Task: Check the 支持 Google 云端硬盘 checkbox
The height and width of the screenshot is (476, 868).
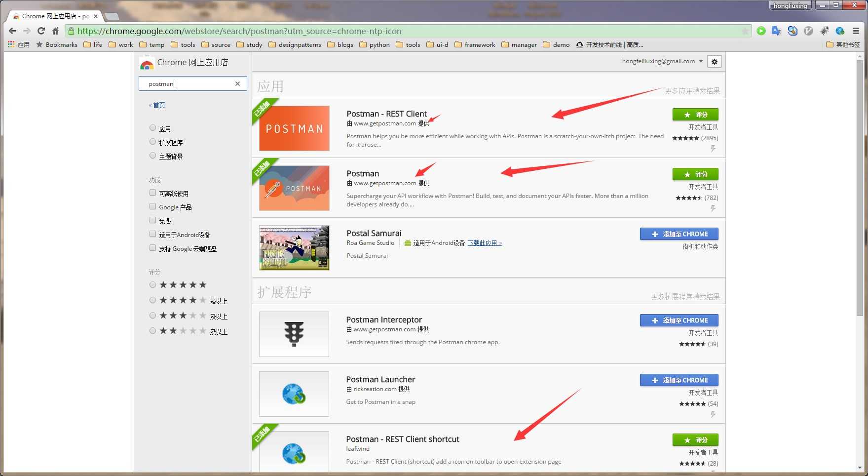Action: [152, 248]
